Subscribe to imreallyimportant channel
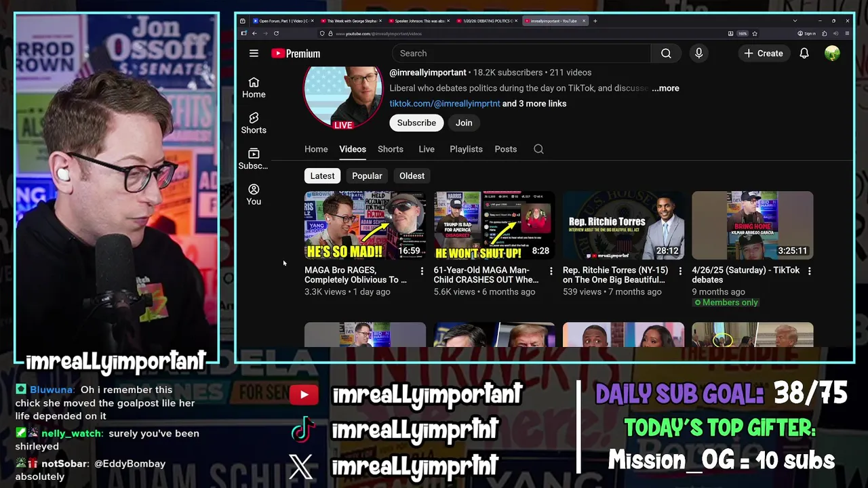 point(416,123)
